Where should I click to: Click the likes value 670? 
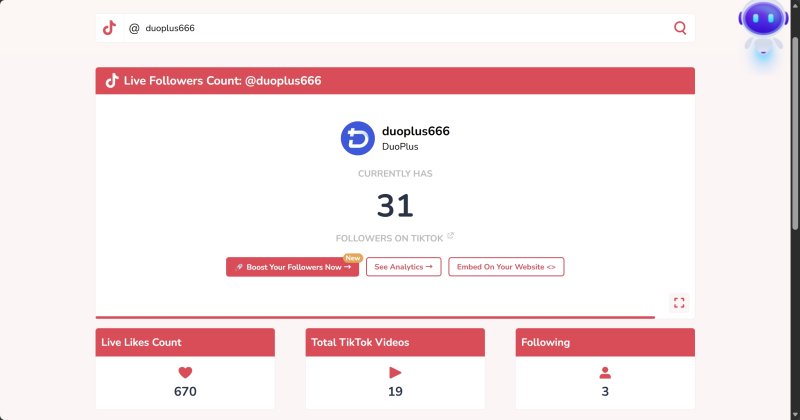tap(185, 391)
